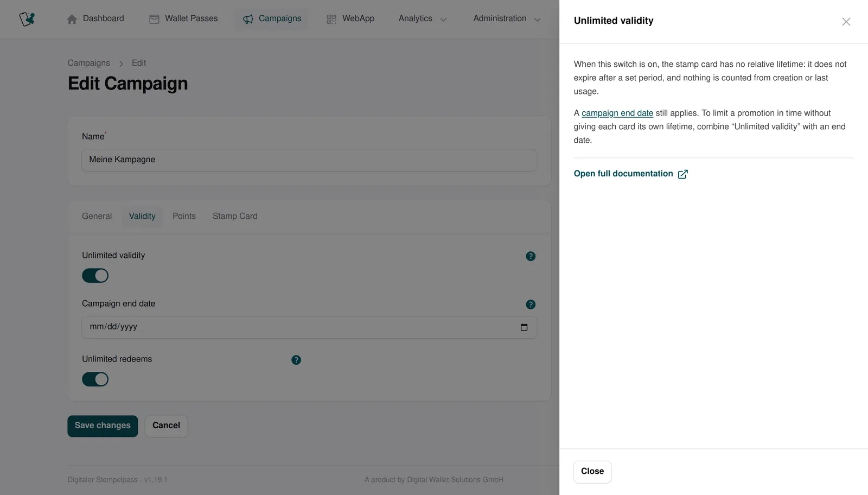Open help for Campaign end date

[x=531, y=304]
